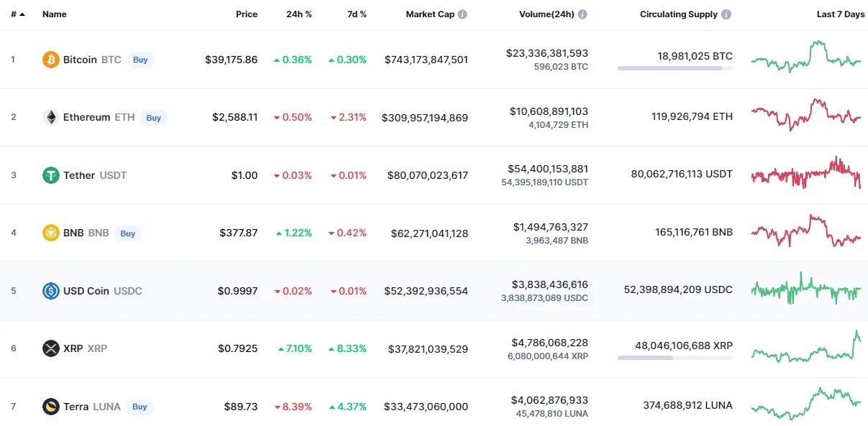Click Bitcoin market cap $743,173,847,501
This screenshot has height=426, width=868.
426,60
